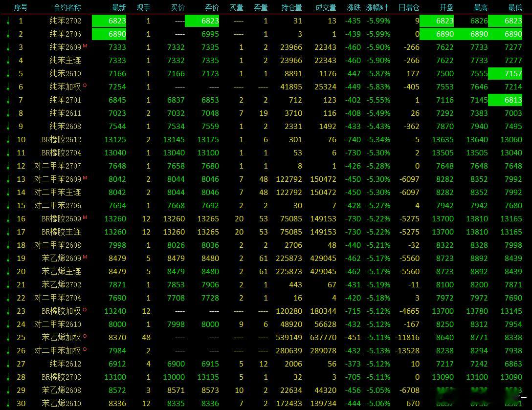This screenshot has width=532, height=410.
Task: Click the red circle marker beside 对二甲苯加权
Action: pyautogui.click(x=85, y=349)
